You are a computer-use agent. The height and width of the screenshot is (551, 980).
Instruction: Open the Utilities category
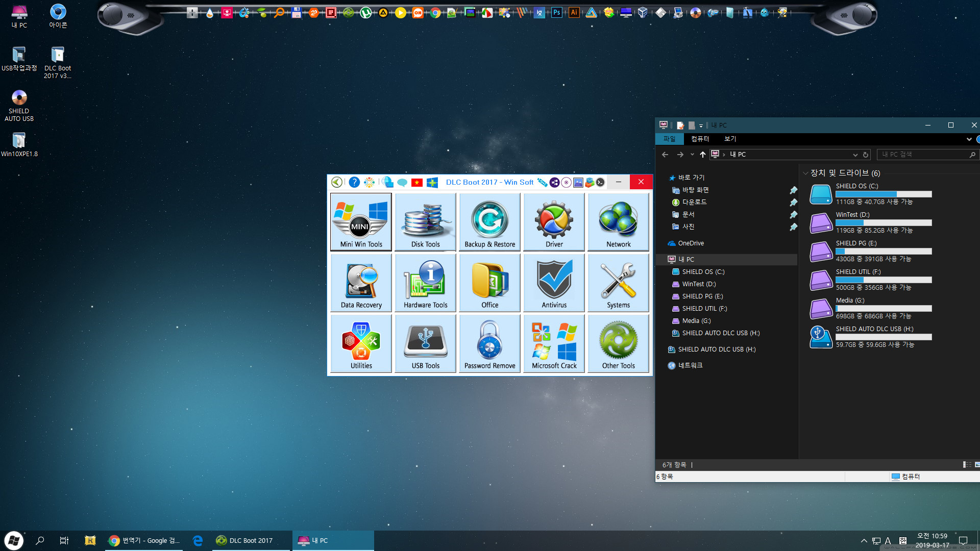[x=361, y=343]
